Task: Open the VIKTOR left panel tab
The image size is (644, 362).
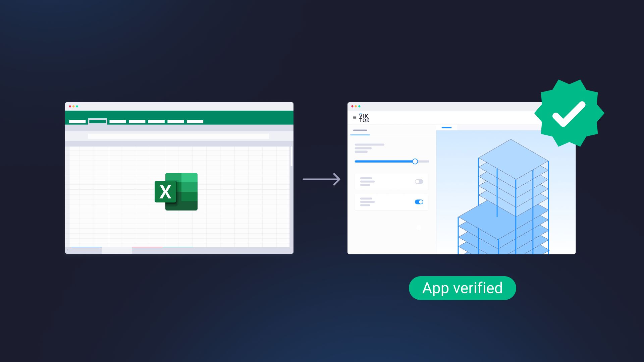Action: pyautogui.click(x=360, y=131)
